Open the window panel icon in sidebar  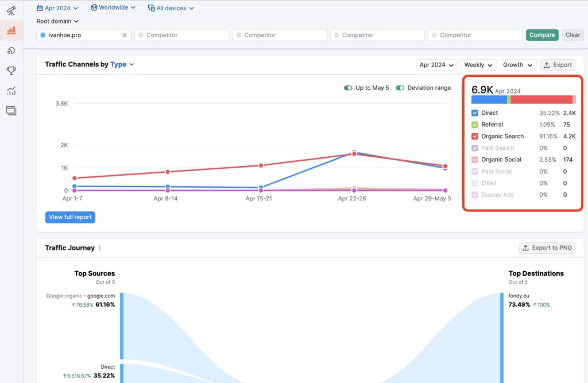[11, 110]
